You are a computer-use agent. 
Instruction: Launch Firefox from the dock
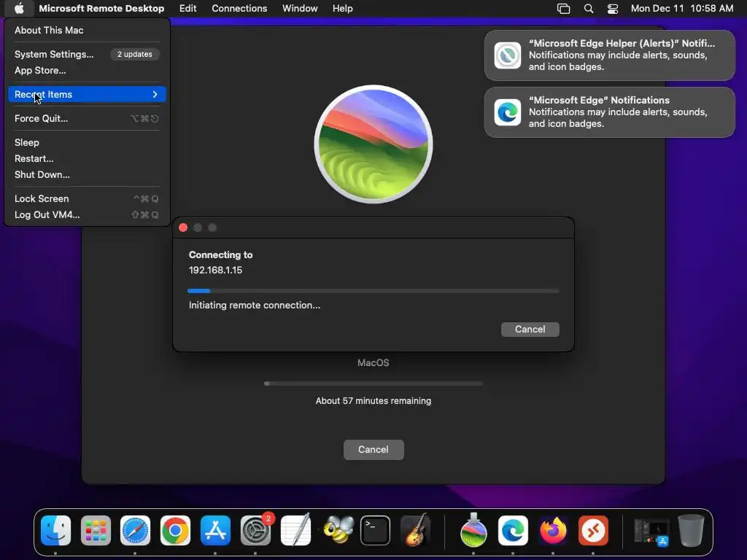(x=553, y=531)
